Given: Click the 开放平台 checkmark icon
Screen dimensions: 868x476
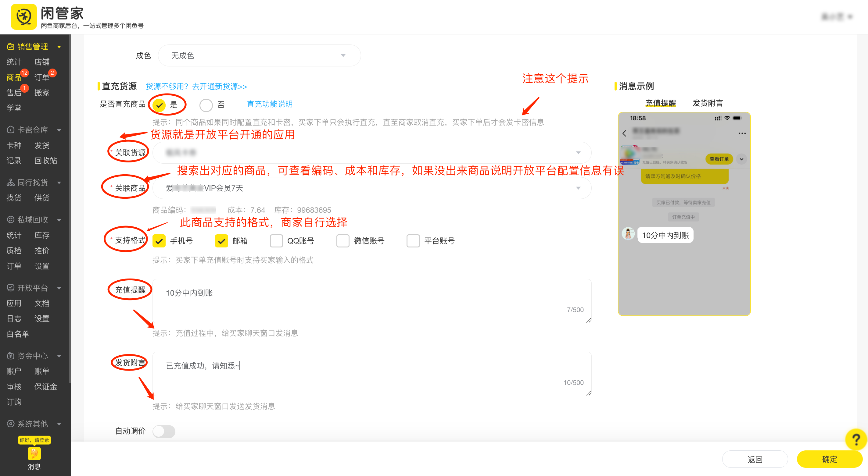Looking at the screenshot, I should (x=10, y=288).
